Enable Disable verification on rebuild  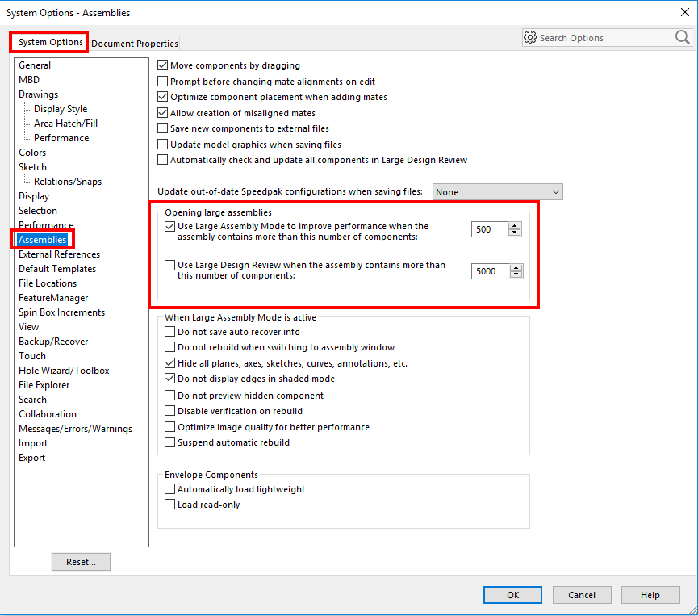[169, 411]
